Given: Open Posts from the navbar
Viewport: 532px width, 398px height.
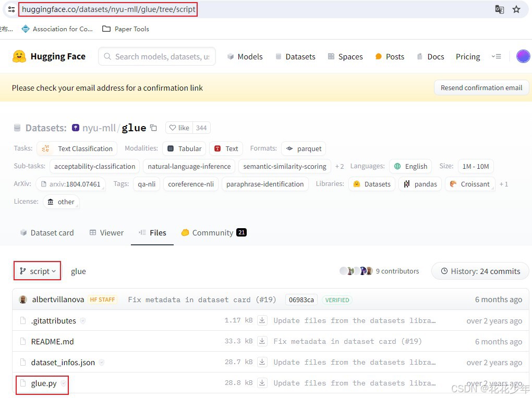Looking at the screenshot, I should (390, 57).
